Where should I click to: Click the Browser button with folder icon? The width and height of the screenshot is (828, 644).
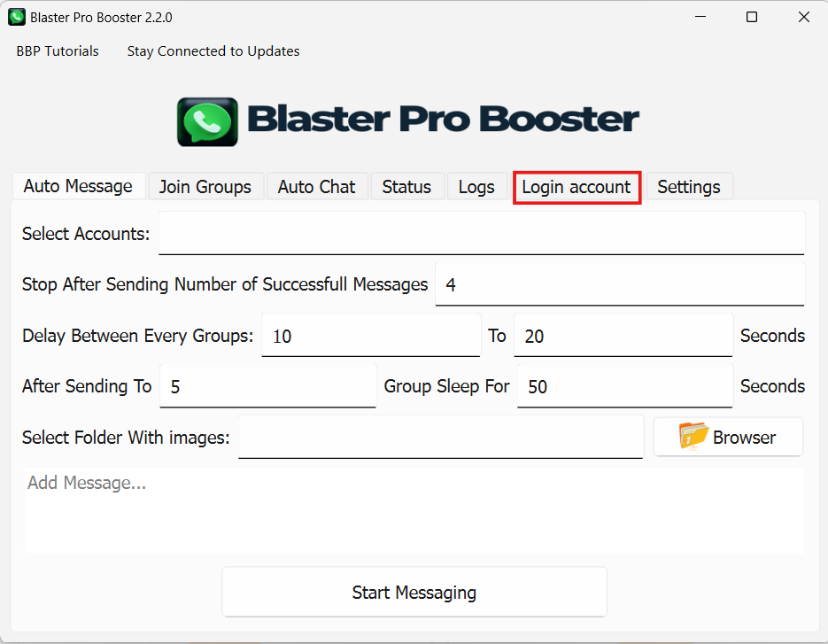[x=728, y=438]
